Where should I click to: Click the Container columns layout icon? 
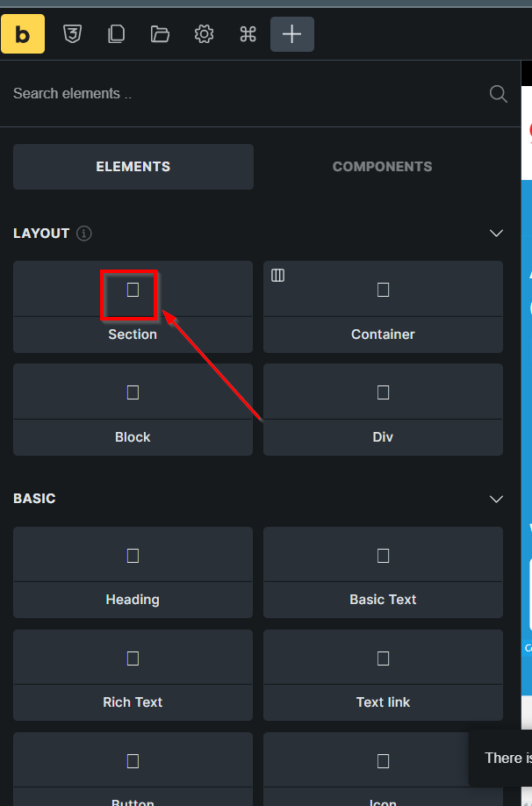point(277,276)
